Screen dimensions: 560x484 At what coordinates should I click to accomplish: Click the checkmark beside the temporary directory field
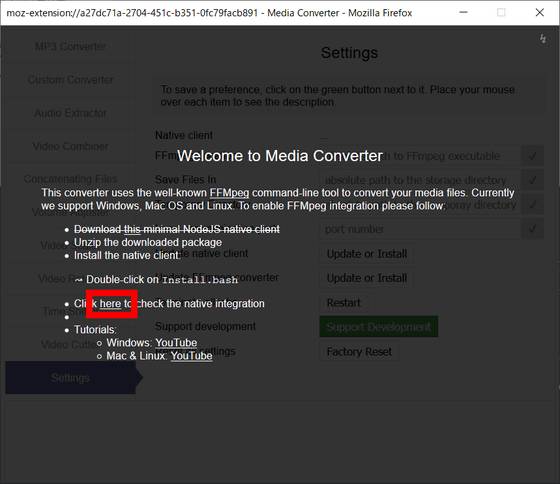click(532, 204)
